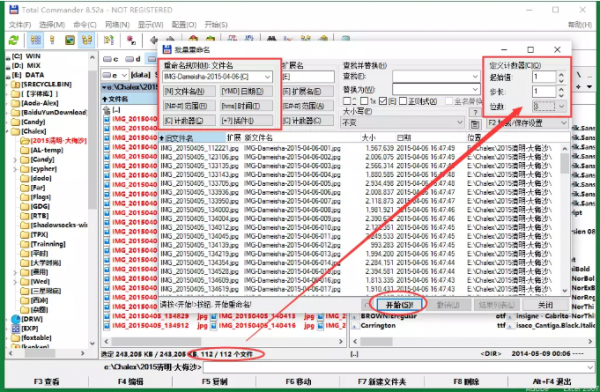Select the full details view toolbar icon

52,40
